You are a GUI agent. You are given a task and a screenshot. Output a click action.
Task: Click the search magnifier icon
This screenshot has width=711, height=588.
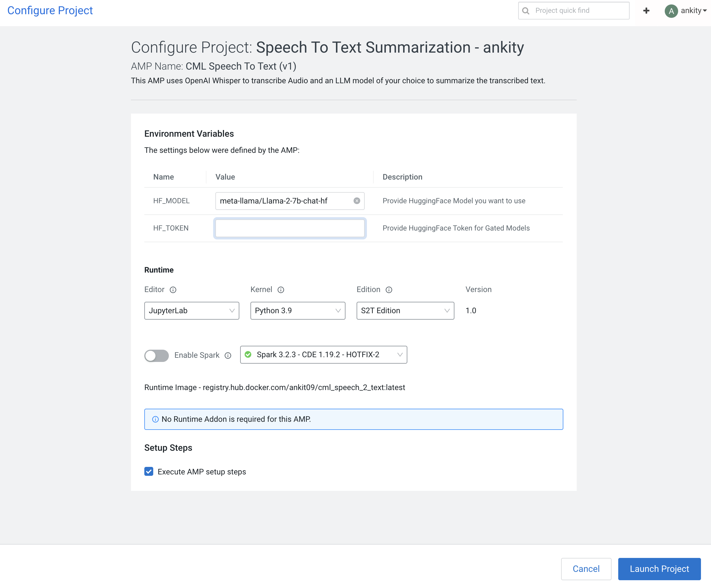(x=525, y=11)
